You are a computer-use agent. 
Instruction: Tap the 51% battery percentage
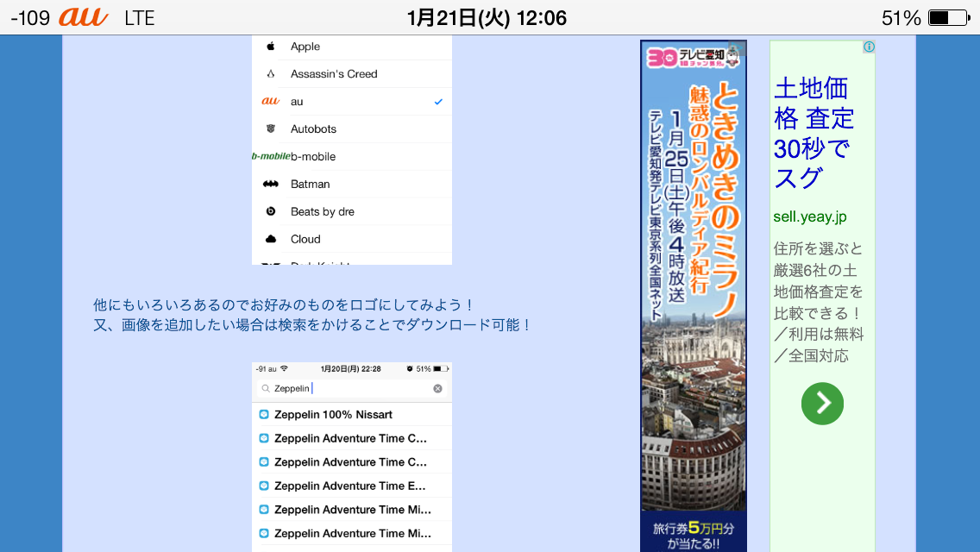[x=901, y=18]
